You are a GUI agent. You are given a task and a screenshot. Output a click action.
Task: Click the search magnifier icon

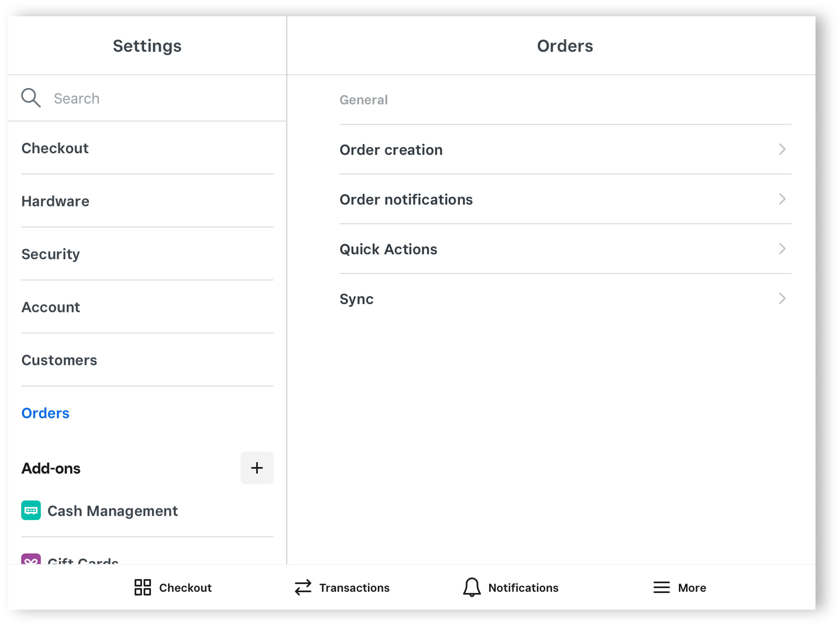tap(31, 98)
